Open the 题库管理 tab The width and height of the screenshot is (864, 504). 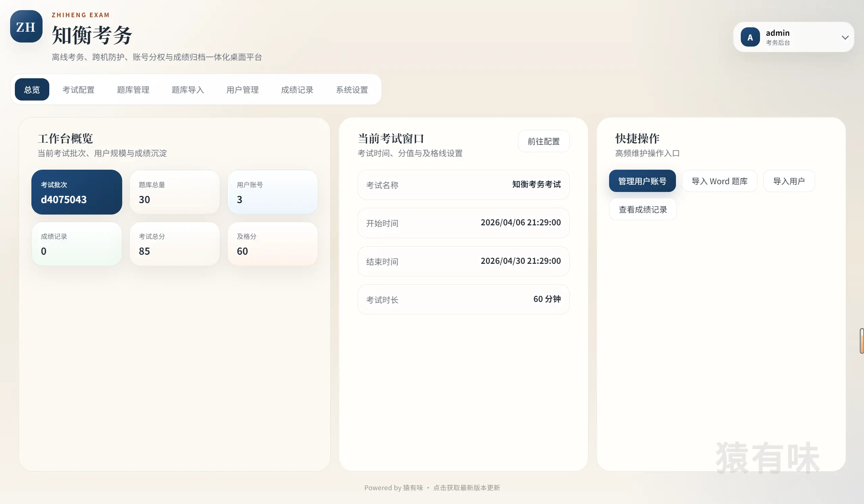(x=133, y=89)
